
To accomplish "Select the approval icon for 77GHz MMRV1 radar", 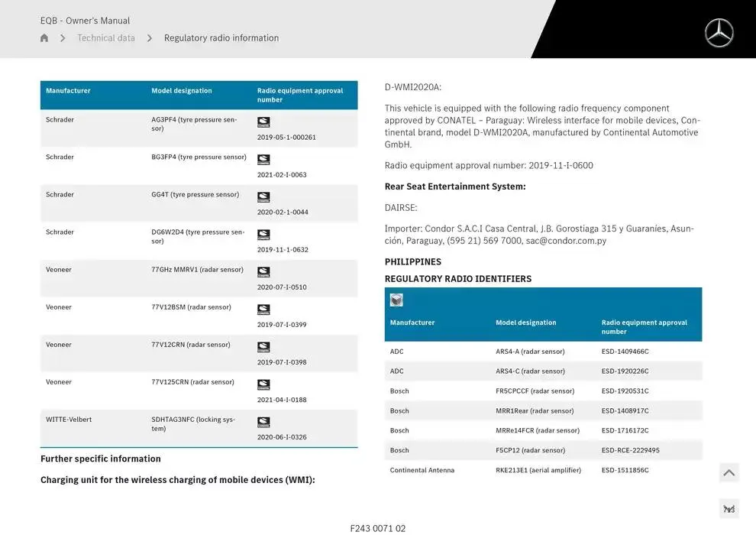I will point(263,272).
